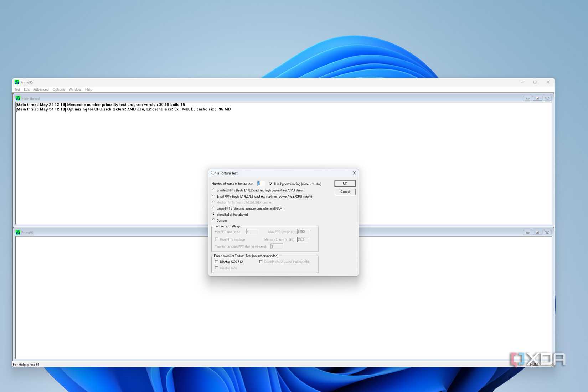Viewport: 588px width, 392px height.
Task: Click the Run FFTs in-place checkbox
Action: (x=217, y=239)
